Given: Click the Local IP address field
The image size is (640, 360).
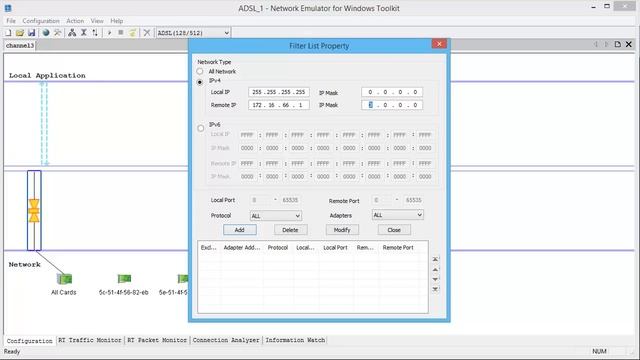Looking at the screenshot, I should coord(279,92).
